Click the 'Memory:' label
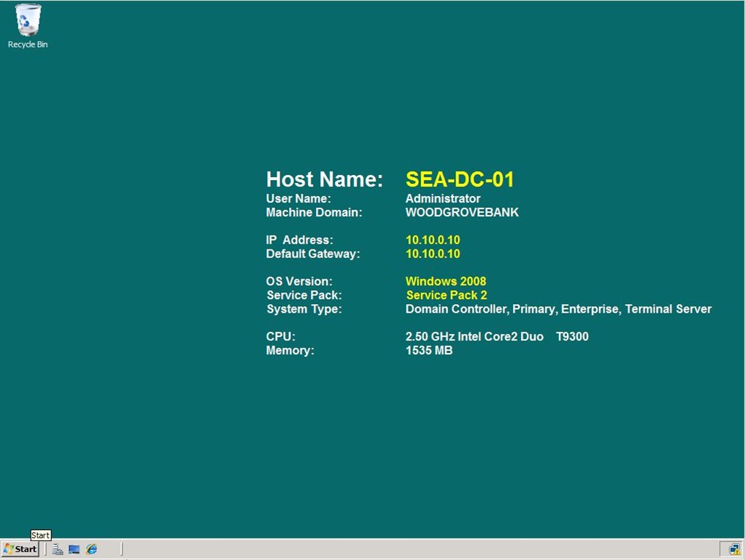This screenshot has height=560, width=745. coord(290,351)
